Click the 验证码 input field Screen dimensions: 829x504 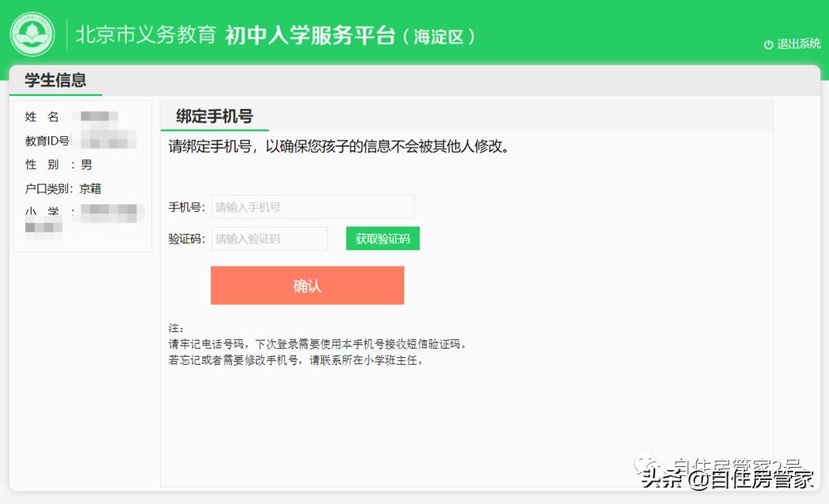tap(268, 238)
